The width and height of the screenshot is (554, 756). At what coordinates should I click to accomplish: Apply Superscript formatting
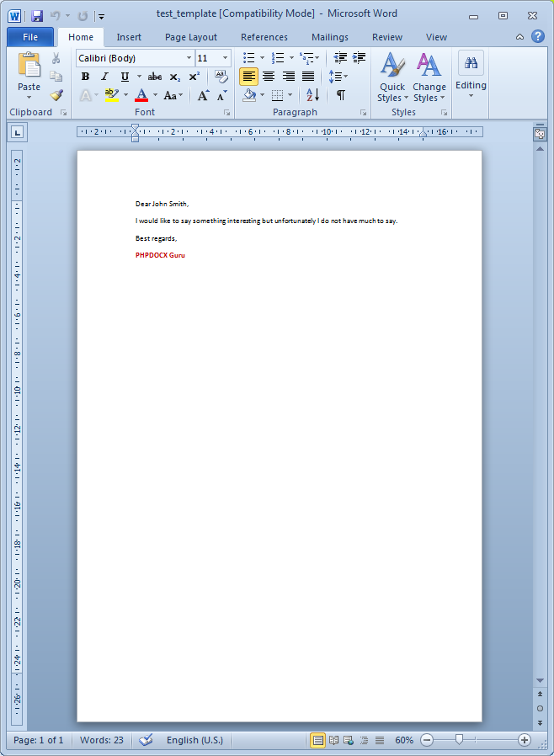(x=194, y=77)
